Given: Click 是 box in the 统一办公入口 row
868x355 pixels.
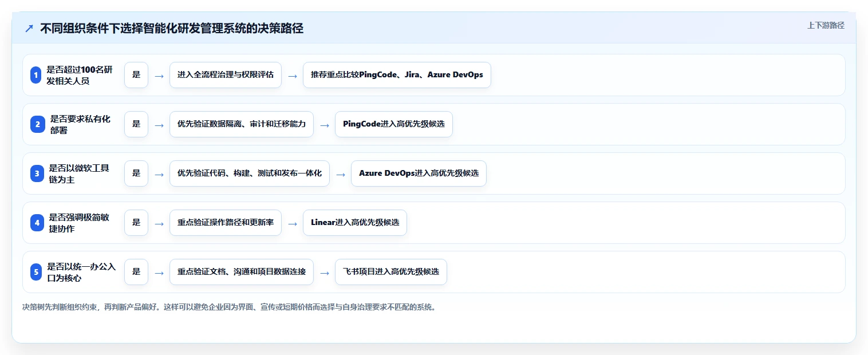Looking at the screenshot, I should tap(136, 272).
